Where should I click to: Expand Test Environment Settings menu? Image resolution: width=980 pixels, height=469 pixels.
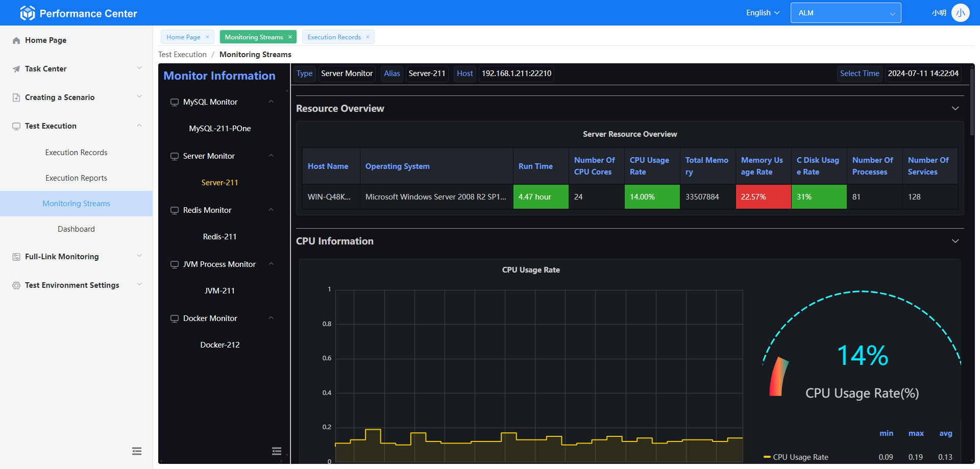tap(139, 284)
